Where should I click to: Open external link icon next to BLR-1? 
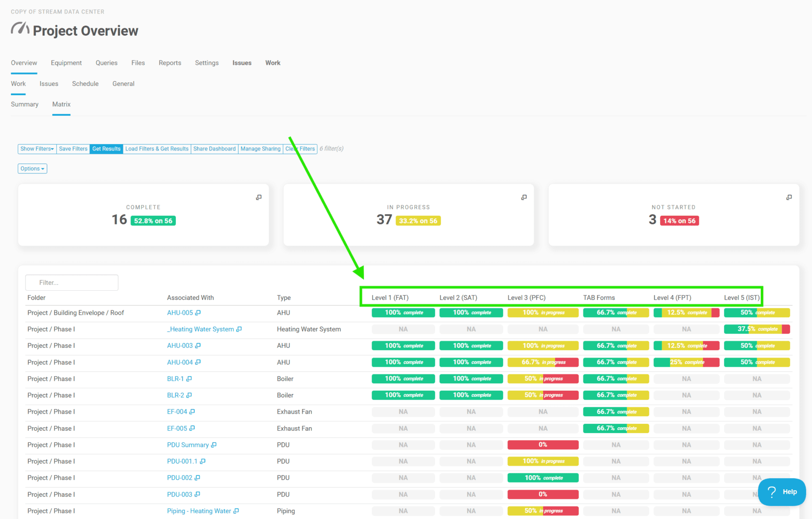189,379
